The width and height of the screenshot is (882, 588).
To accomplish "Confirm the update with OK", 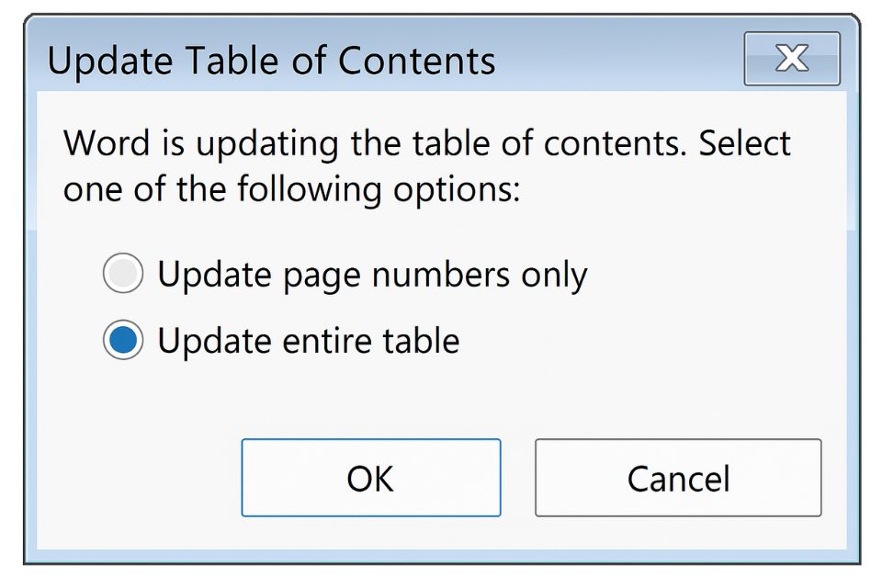I will tap(370, 478).
